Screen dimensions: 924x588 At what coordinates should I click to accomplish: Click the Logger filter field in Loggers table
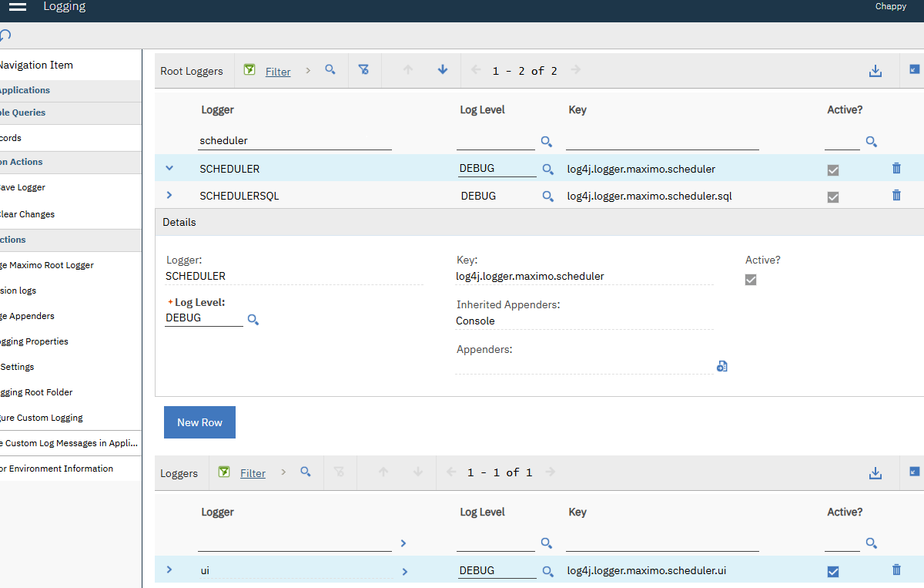pos(295,543)
